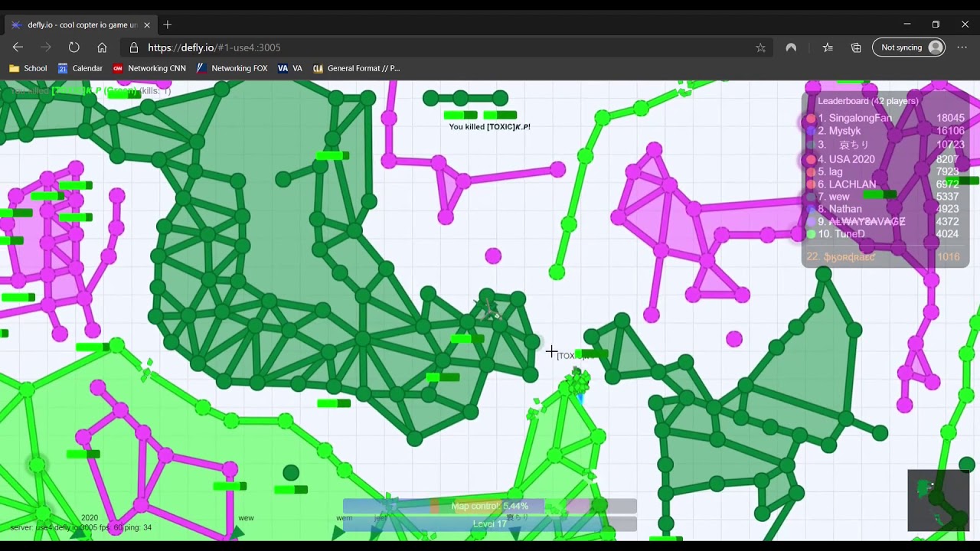Viewport: 980px width, 551px height.
Task: Open the browser home page
Action: 102,47
